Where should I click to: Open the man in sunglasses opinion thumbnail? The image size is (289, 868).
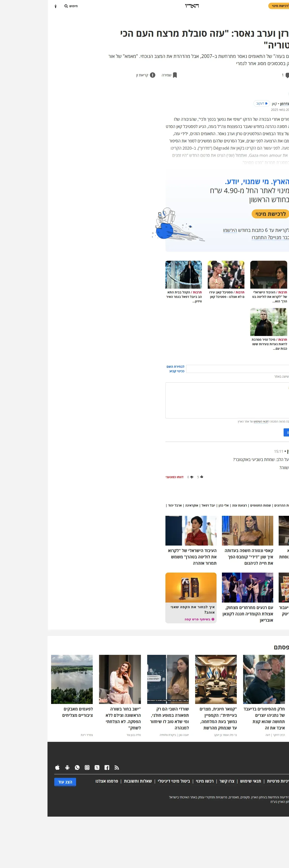click(x=264, y=679)
